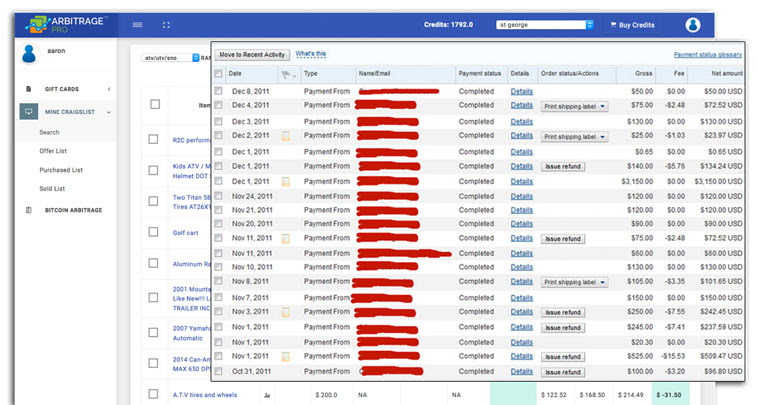The width and height of the screenshot is (758, 405).
Task: Check the Dec 3, 2011 payment checkbox
Action: [219, 121]
